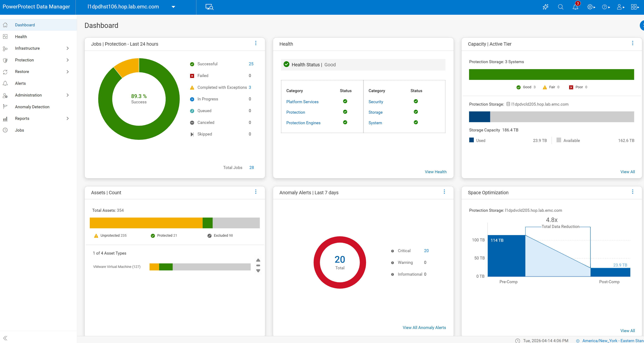Go to next asset type arrow
Viewport: 644px width, 343px height.
(258, 271)
